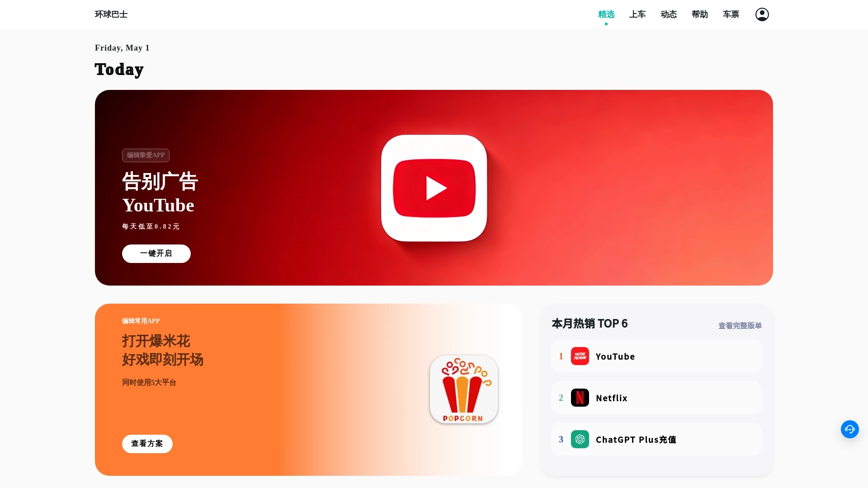
Task: Open the blue customer support chat icon
Action: (849, 429)
